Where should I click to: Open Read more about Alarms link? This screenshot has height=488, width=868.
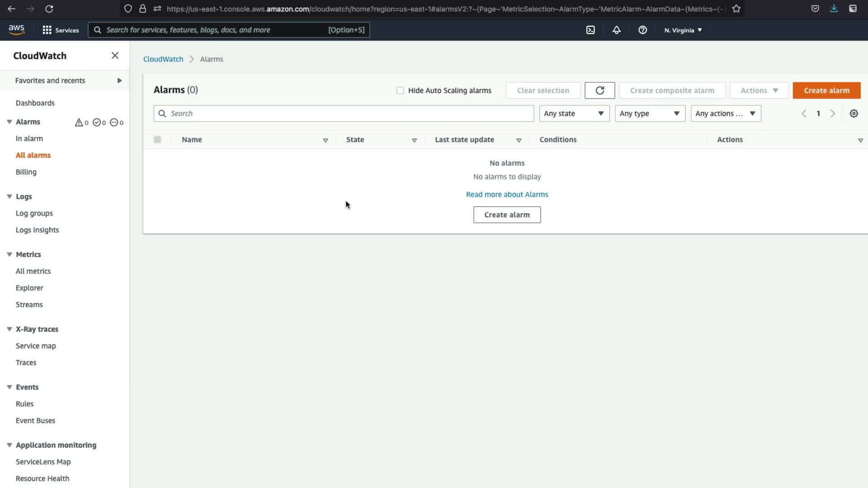tap(507, 194)
